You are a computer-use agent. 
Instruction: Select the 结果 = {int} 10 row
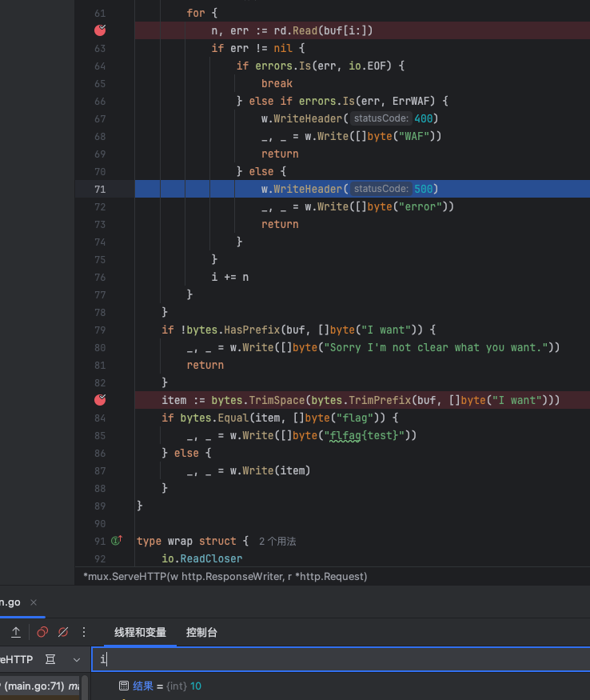pos(341,686)
